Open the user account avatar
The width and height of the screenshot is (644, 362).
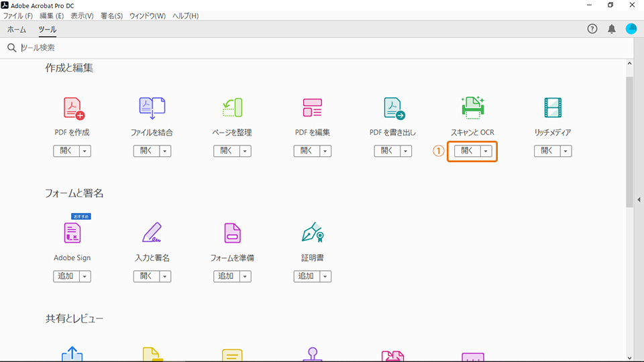point(631,29)
